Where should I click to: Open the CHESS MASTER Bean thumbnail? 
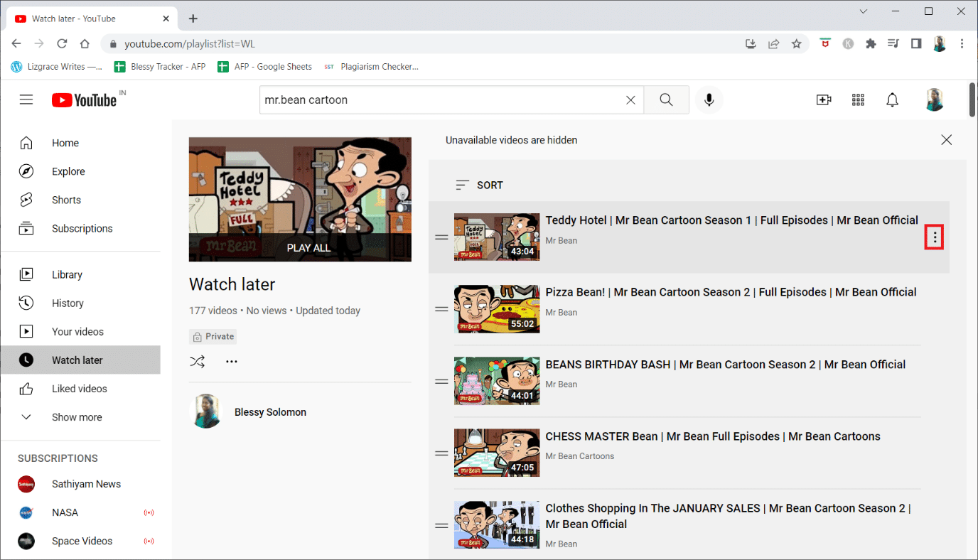coord(497,453)
